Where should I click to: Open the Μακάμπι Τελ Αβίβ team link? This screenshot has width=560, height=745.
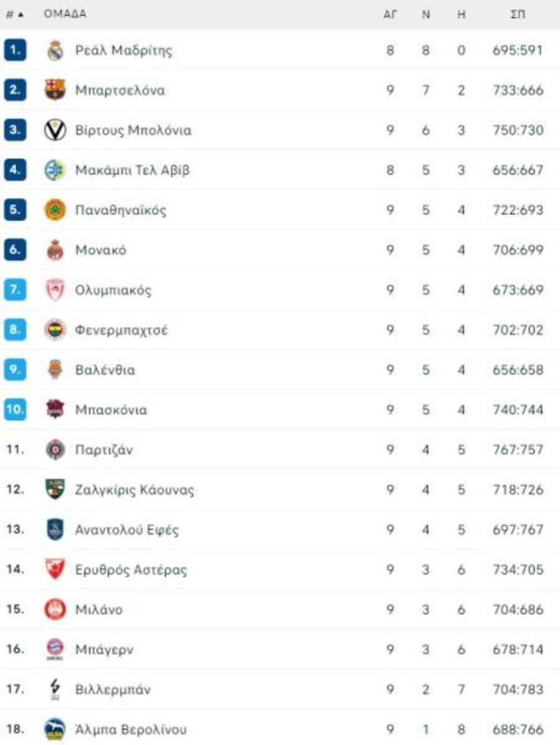(x=132, y=170)
